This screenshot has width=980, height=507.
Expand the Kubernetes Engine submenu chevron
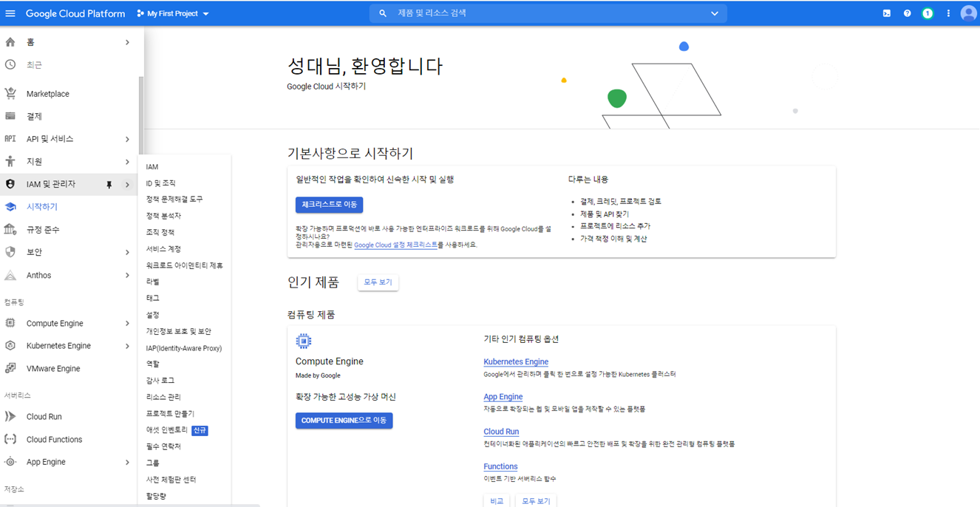click(127, 346)
